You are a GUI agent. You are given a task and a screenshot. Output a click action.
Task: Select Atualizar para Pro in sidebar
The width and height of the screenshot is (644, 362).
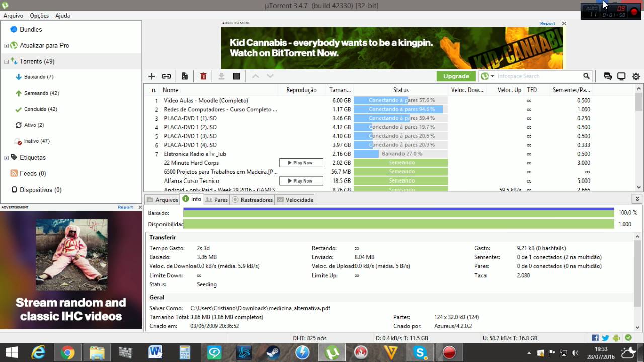tap(44, 45)
